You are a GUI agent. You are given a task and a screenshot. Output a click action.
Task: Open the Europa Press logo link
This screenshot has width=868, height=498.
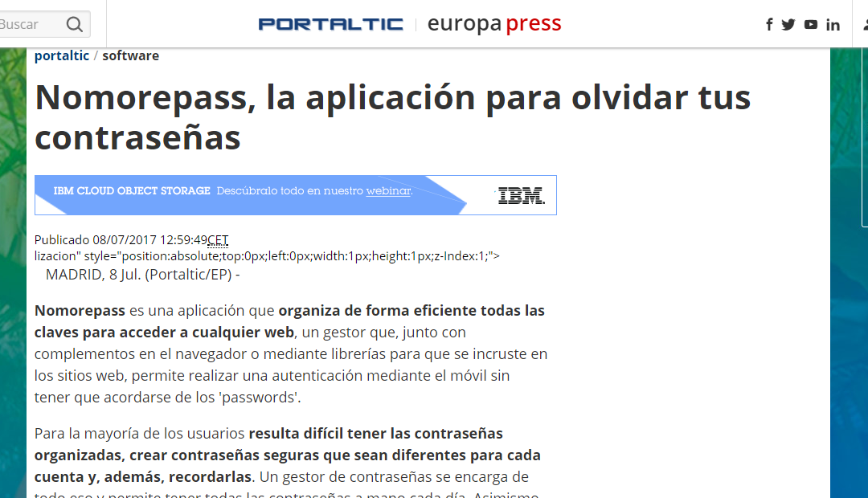tap(494, 24)
